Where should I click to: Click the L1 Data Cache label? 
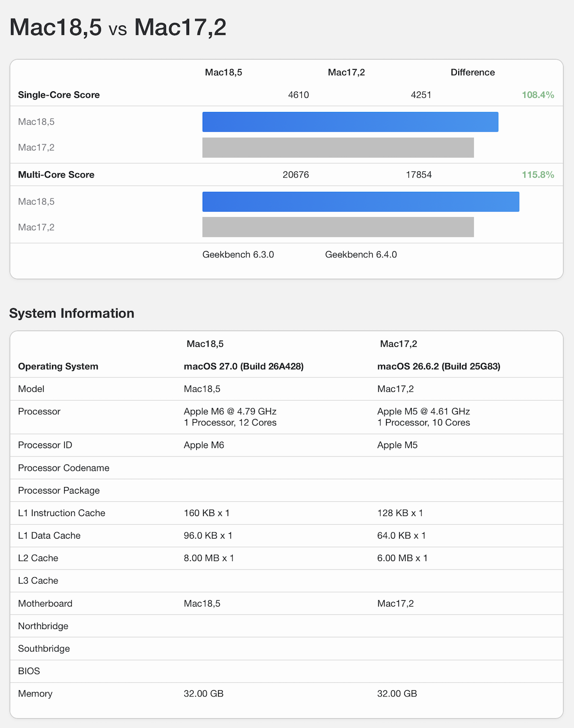49,535
